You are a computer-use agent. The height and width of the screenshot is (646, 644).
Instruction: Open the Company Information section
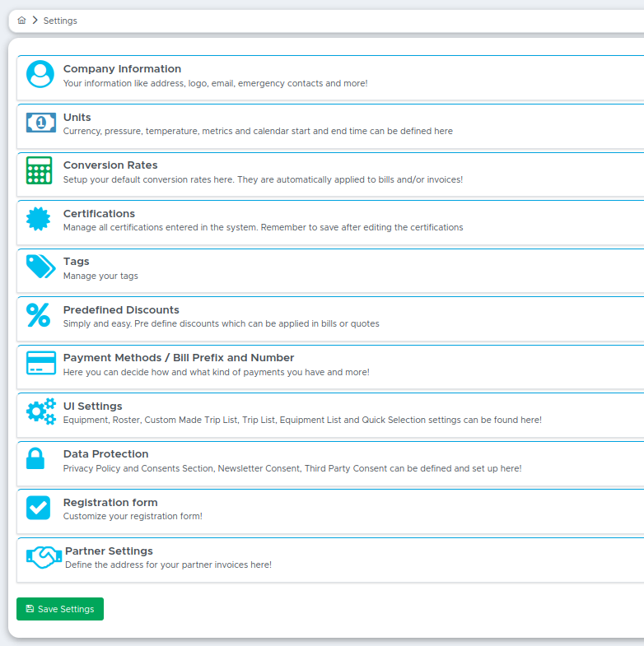click(x=122, y=69)
